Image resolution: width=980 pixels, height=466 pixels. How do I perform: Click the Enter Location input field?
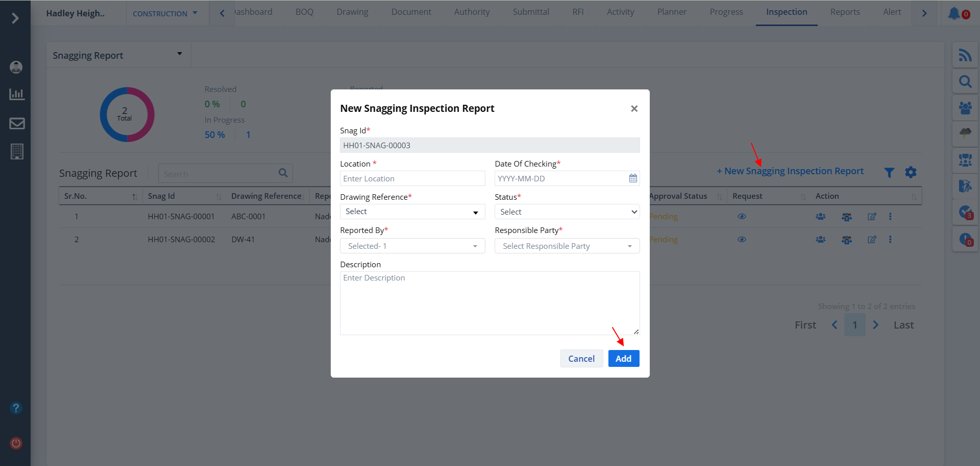(x=412, y=178)
